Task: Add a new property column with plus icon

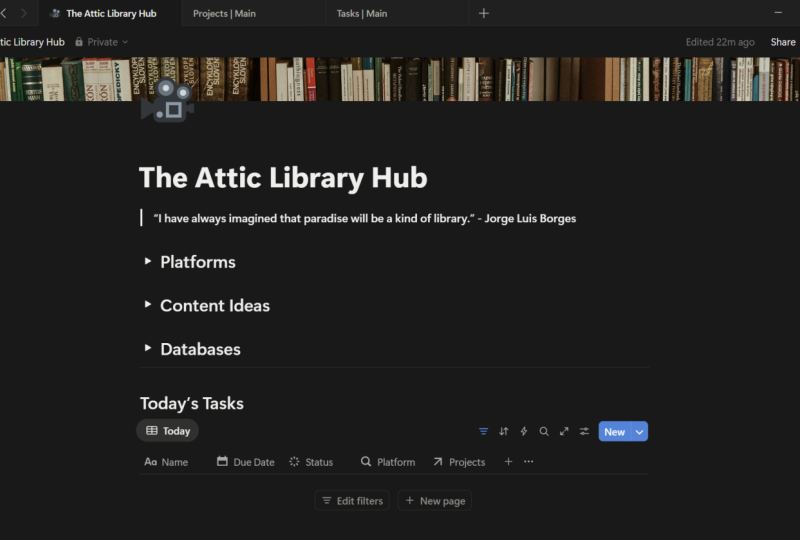Action: point(508,461)
